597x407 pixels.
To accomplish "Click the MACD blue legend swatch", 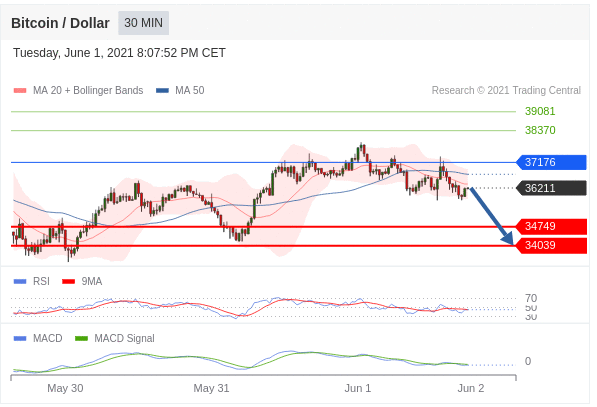I will [x=20, y=338].
